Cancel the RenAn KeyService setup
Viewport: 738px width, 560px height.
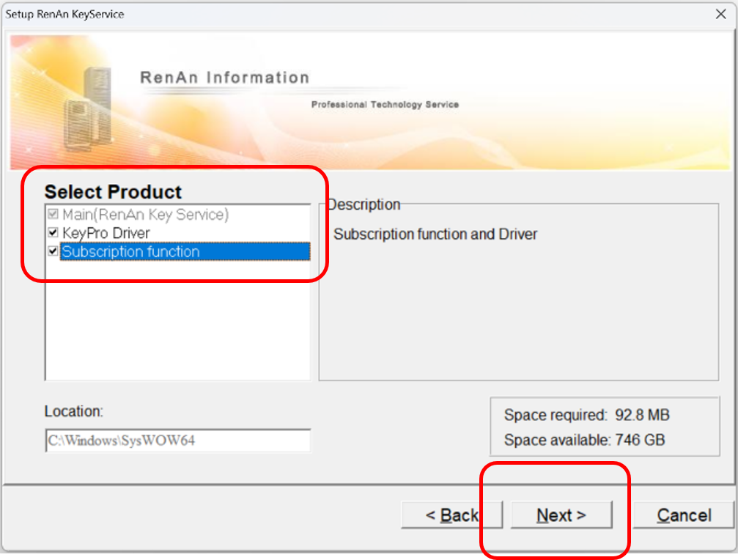coord(684,515)
